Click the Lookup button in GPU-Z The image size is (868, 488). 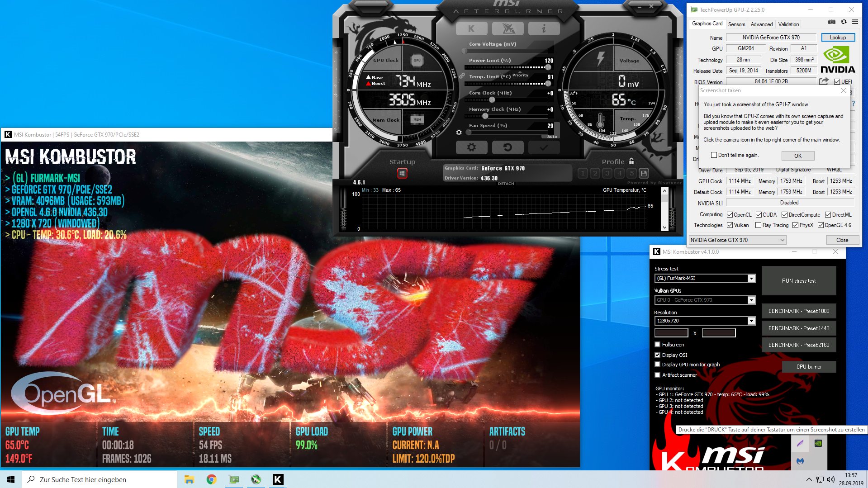pyautogui.click(x=838, y=38)
